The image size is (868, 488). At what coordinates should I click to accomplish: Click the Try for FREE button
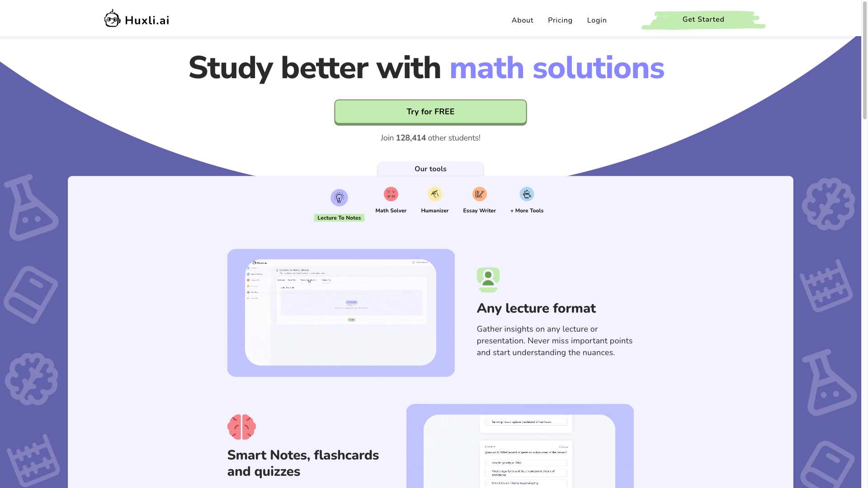(x=430, y=112)
